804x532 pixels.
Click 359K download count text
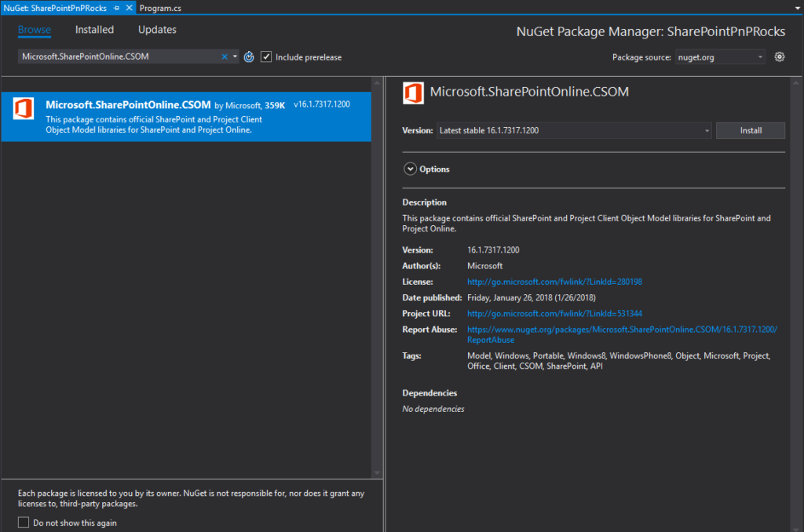[275, 106]
